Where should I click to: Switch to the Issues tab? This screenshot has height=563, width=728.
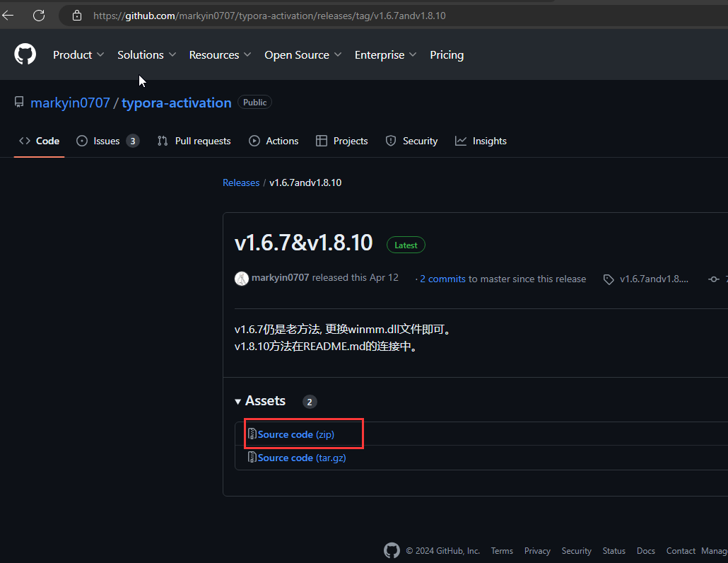tap(107, 141)
